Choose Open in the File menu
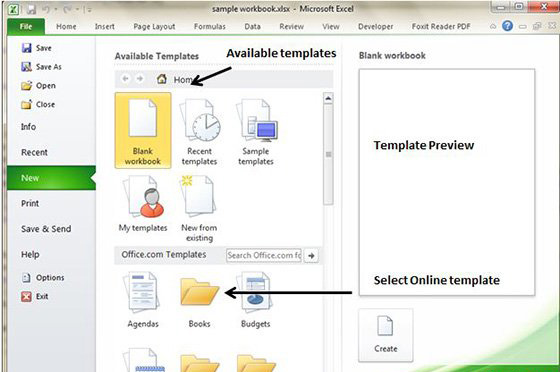This screenshot has width=560, height=372. (38, 86)
